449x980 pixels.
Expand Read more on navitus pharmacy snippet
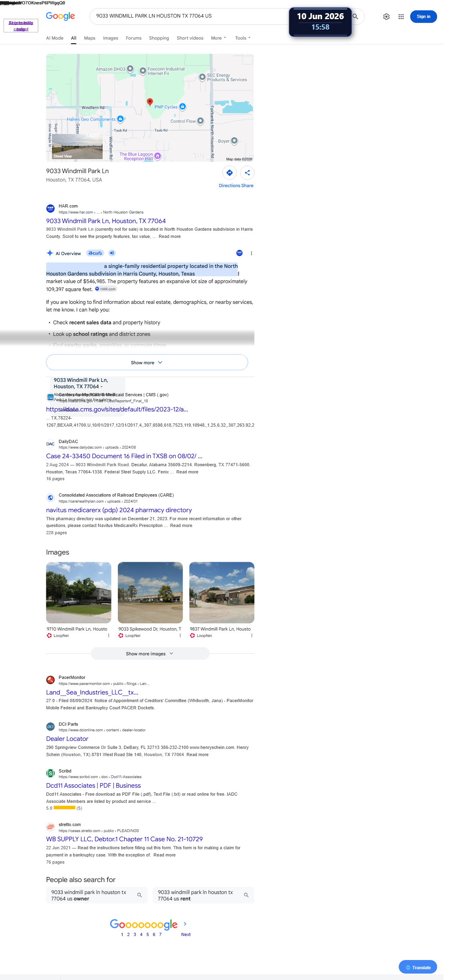click(181, 525)
